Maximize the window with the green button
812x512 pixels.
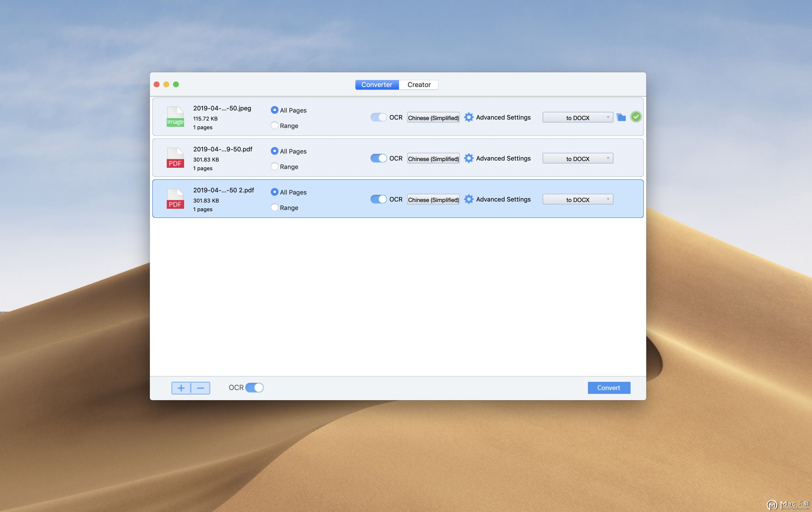click(176, 84)
